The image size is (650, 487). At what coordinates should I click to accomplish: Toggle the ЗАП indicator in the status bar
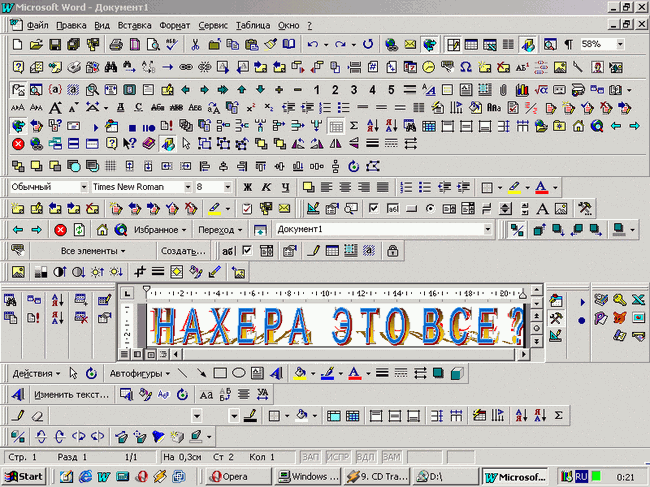pos(310,456)
